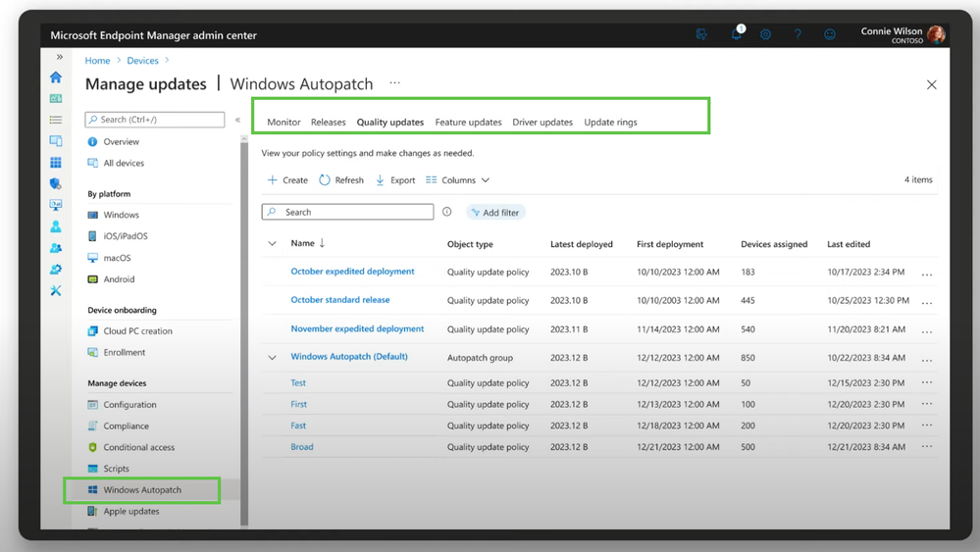This screenshot has width=980, height=552.
Task: Open Endpoint security shield icon
Action: 56,183
